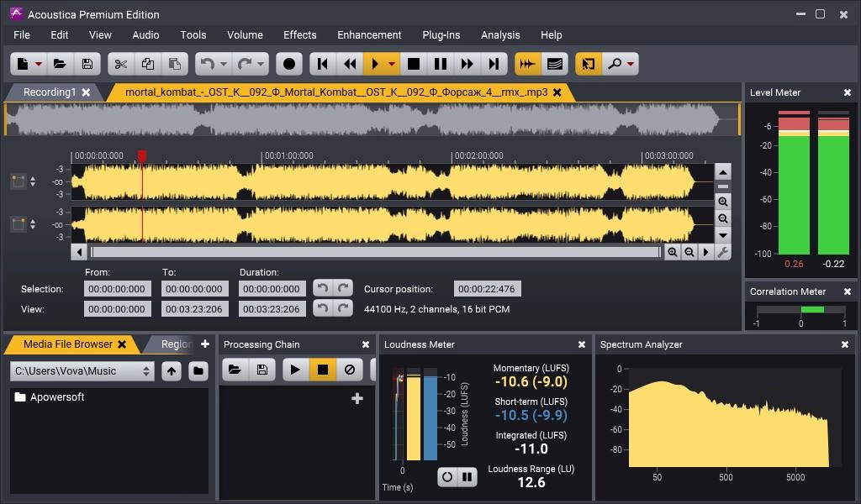Open the redo history dropdown arrow
Screen dimensions: 861x504
coord(261,64)
